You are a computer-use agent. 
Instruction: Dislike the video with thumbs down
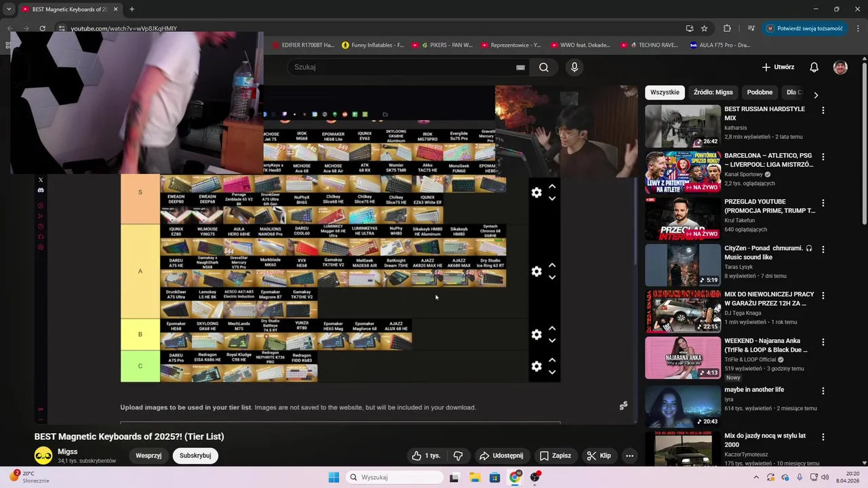click(x=458, y=455)
